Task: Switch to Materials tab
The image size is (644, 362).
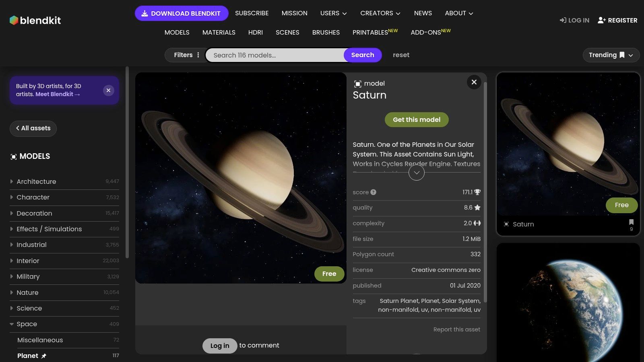Action: click(x=219, y=33)
